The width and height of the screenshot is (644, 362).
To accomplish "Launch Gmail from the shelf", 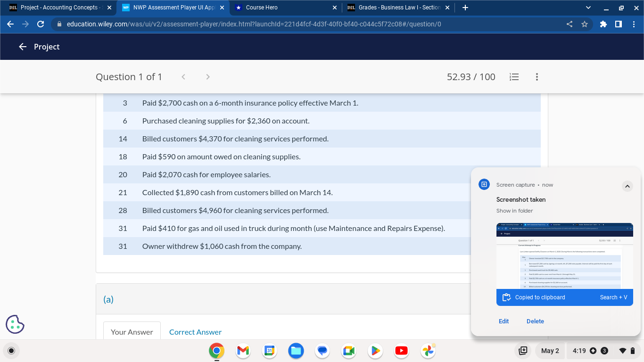I will (x=242, y=351).
